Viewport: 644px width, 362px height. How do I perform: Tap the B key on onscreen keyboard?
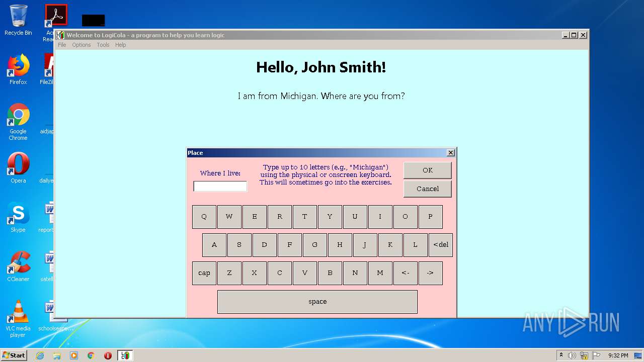pos(330,273)
